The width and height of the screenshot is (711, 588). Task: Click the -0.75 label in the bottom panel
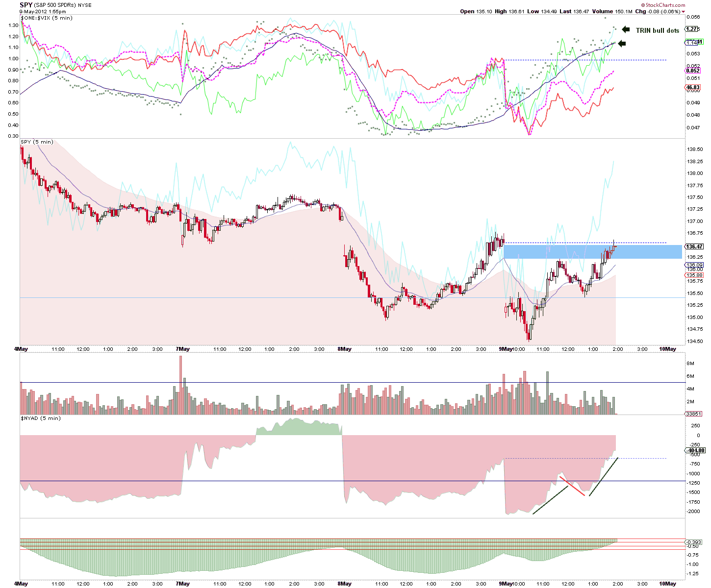692,555
